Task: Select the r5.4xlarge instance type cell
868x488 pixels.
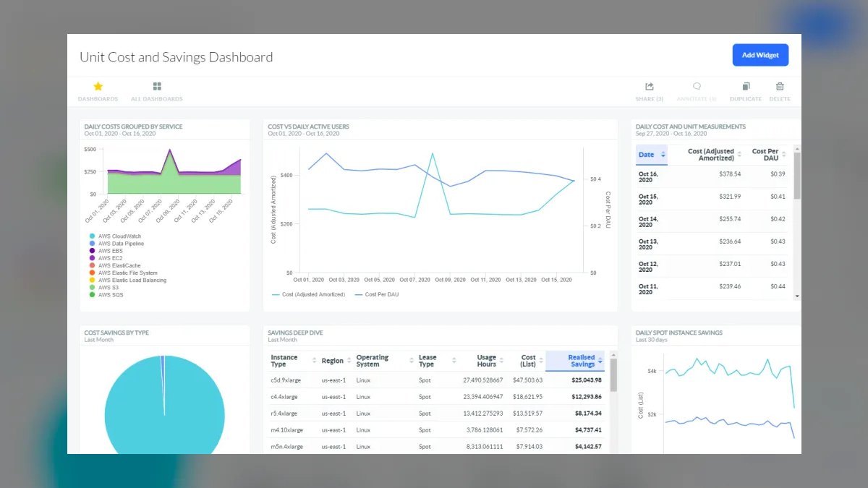Action: [x=284, y=414]
